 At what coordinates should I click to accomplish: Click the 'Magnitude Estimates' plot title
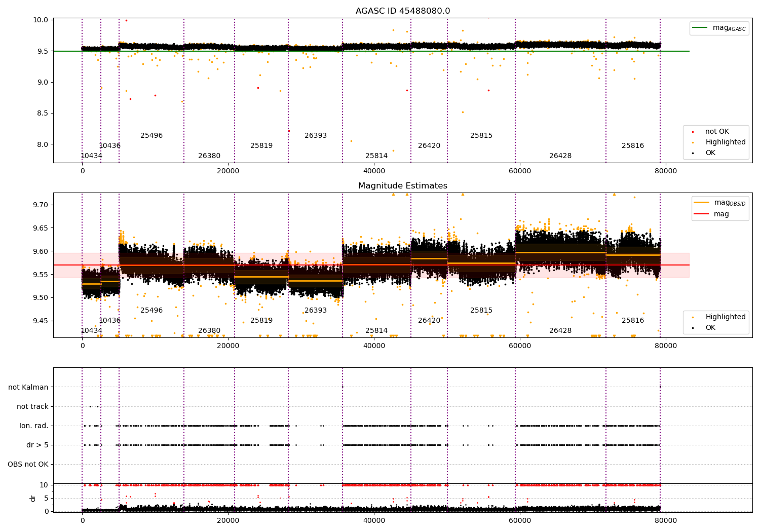click(403, 186)
